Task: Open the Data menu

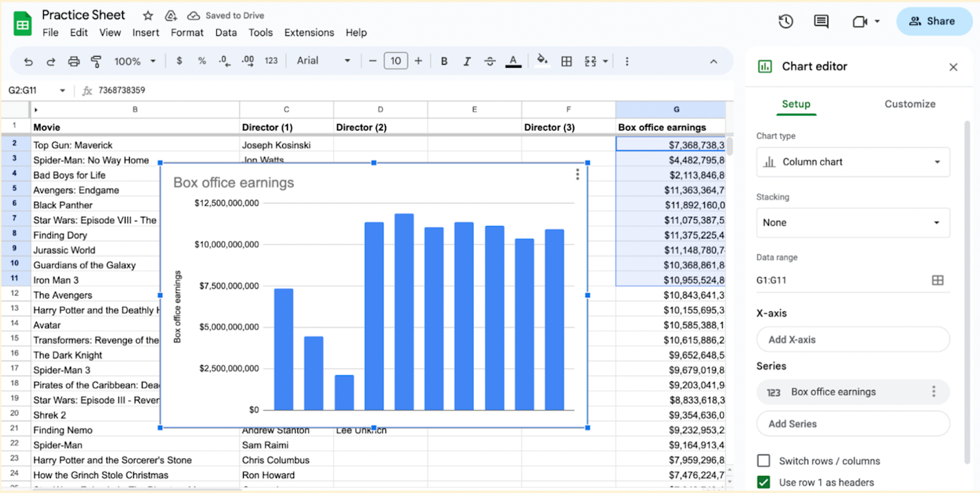Action: (x=226, y=33)
